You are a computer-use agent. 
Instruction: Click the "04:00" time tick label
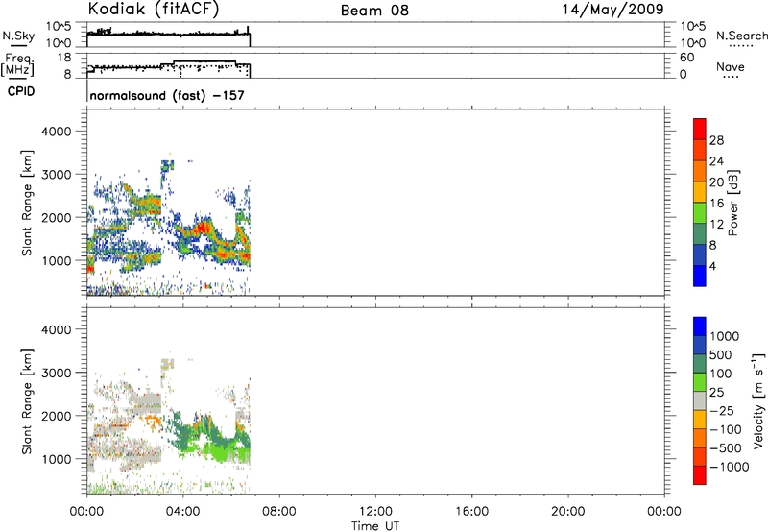click(x=182, y=512)
